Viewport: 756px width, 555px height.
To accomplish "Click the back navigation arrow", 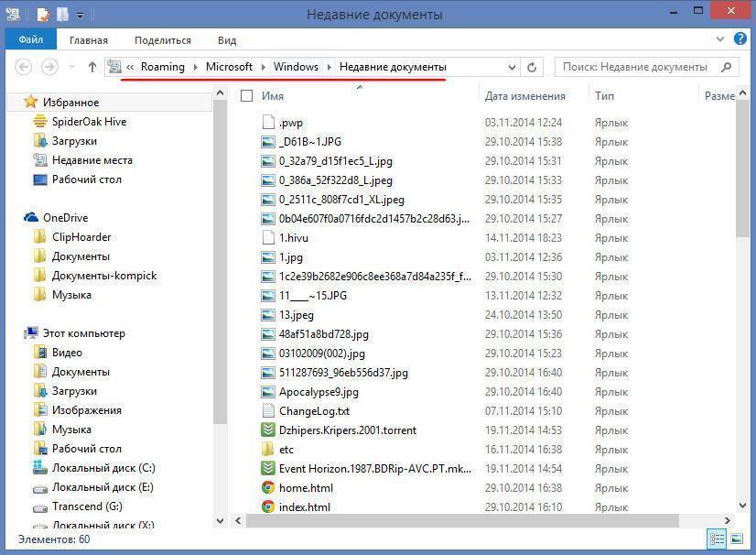I will tap(25, 67).
